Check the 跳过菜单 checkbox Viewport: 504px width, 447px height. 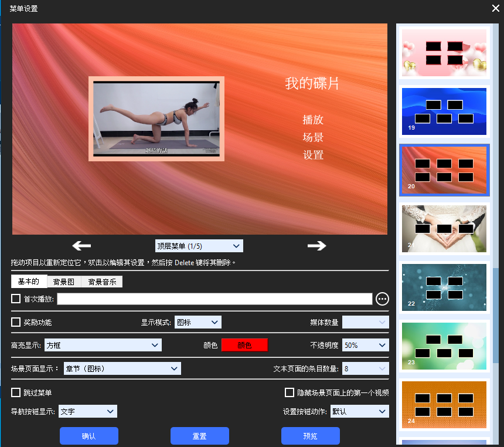tap(15, 392)
